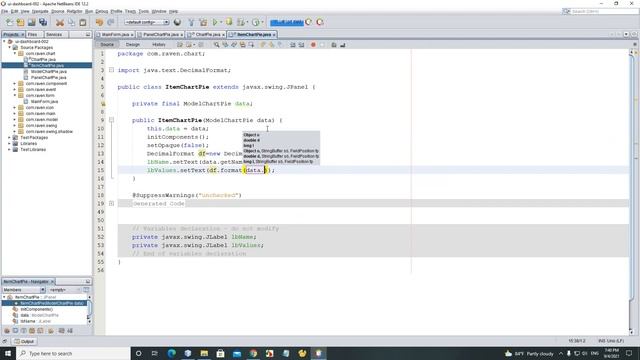Image resolution: width=640 pixels, height=360 pixels.
Task: Open the Refactor menu
Action: [x=74, y=11]
